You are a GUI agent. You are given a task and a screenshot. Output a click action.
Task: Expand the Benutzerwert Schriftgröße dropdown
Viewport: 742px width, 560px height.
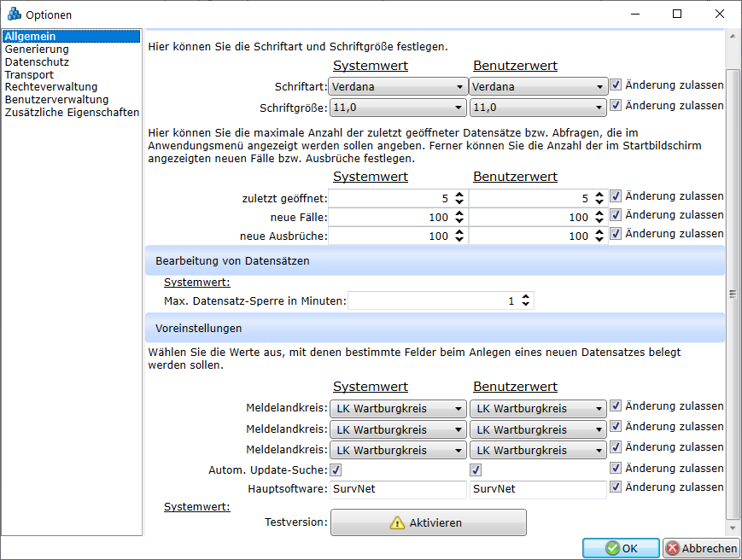click(x=538, y=108)
